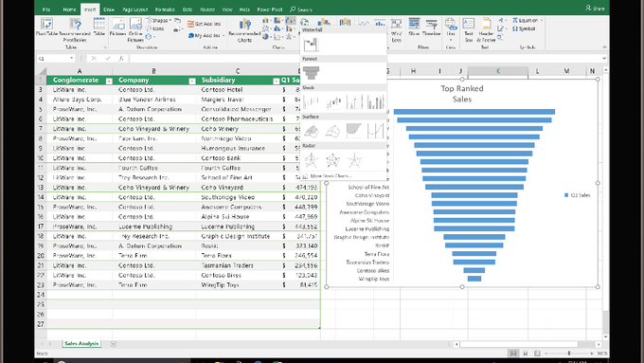Open the Subsidiary column filter dropdown
The width and height of the screenshot is (644, 363).
[x=276, y=81]
